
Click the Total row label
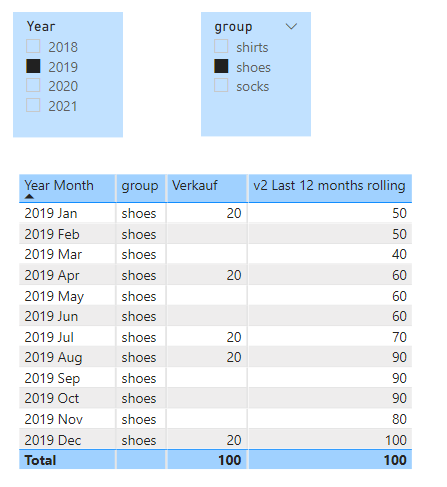click(40, 460)
